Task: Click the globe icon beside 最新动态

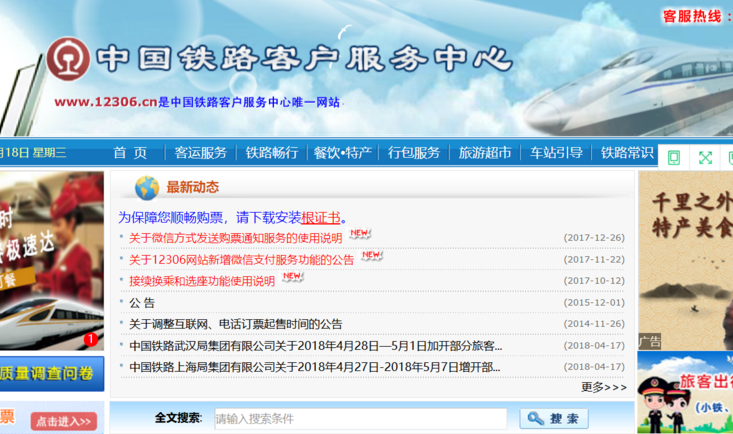Action: pos(147,188)
